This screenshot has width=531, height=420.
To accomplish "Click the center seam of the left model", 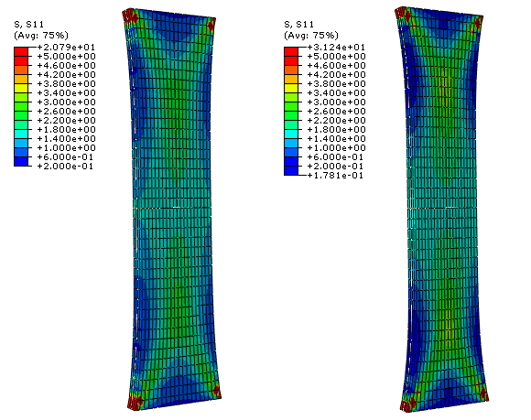I will point(172,208).
